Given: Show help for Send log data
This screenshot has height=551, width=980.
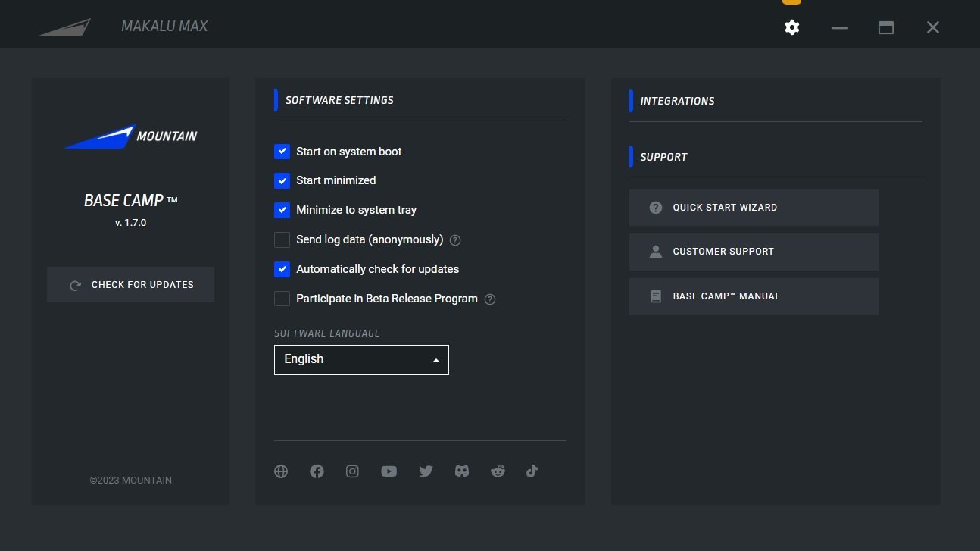Looking at the screenshot, I should tap(455, 240).
